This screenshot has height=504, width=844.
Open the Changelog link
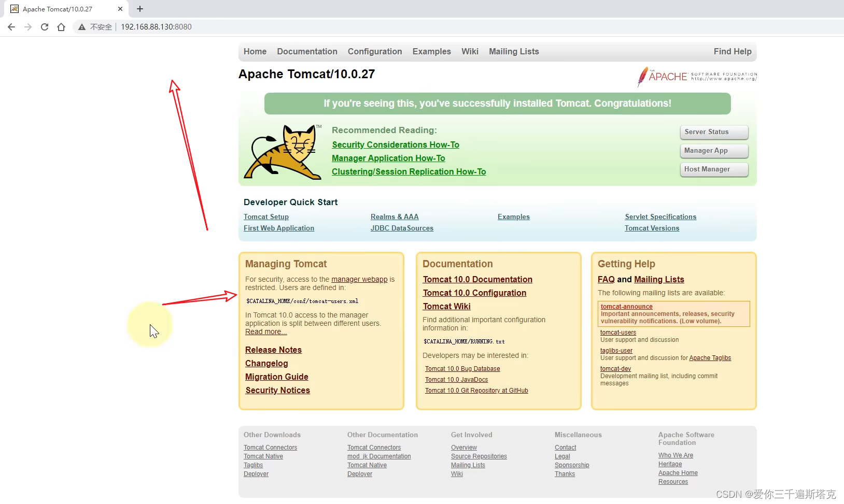tap(266, 364)
